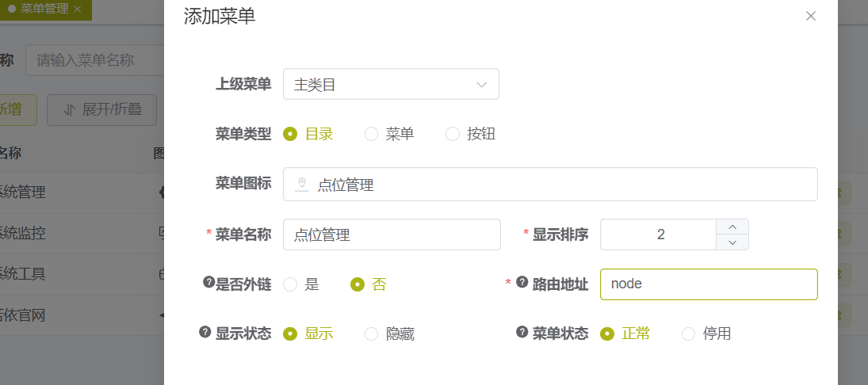868x385 pixels.
Task: Open the 上级菜单 dropdown showing 主类目
Action: pyautogui.click(x=391, y=84)
